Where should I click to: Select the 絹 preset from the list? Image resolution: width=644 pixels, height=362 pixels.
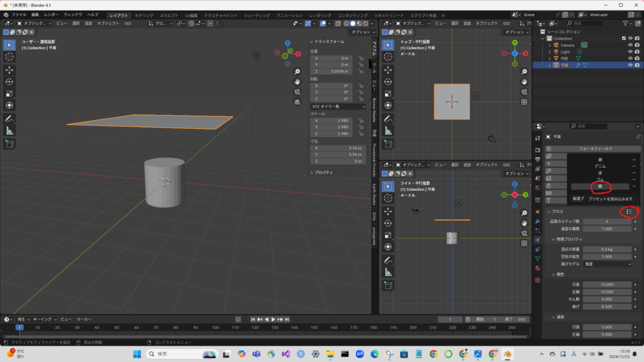point(600,187)
